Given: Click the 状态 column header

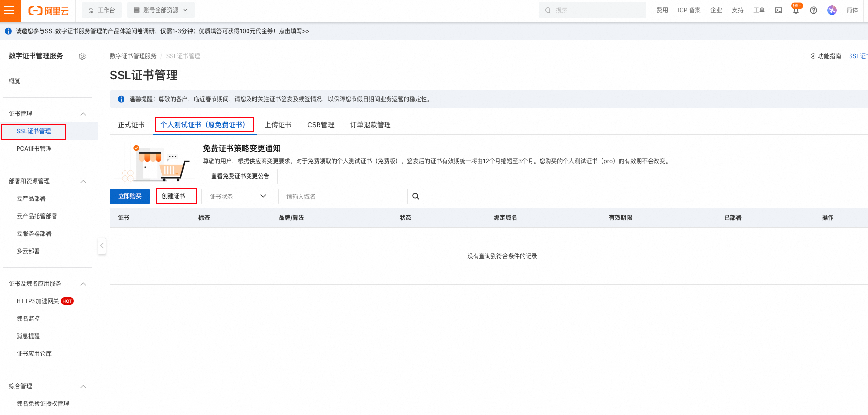Looking at the screenshot, I should (x=406, y=218).
